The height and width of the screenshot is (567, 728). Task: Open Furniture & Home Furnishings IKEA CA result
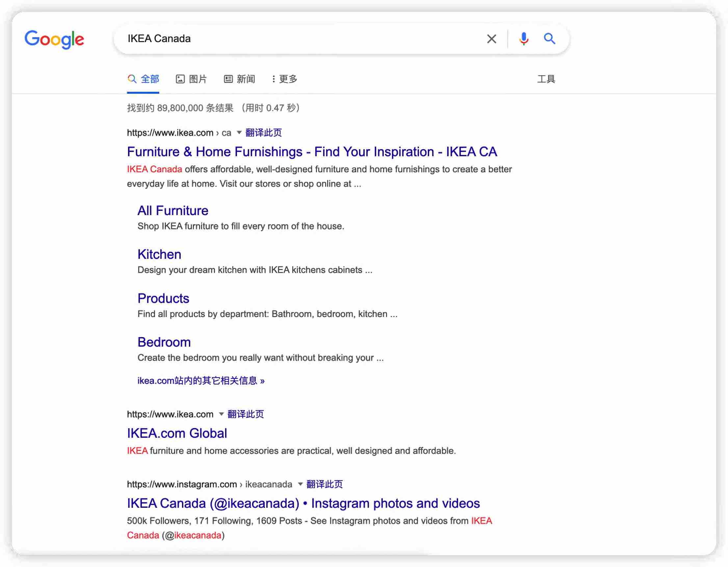[312, 152]
